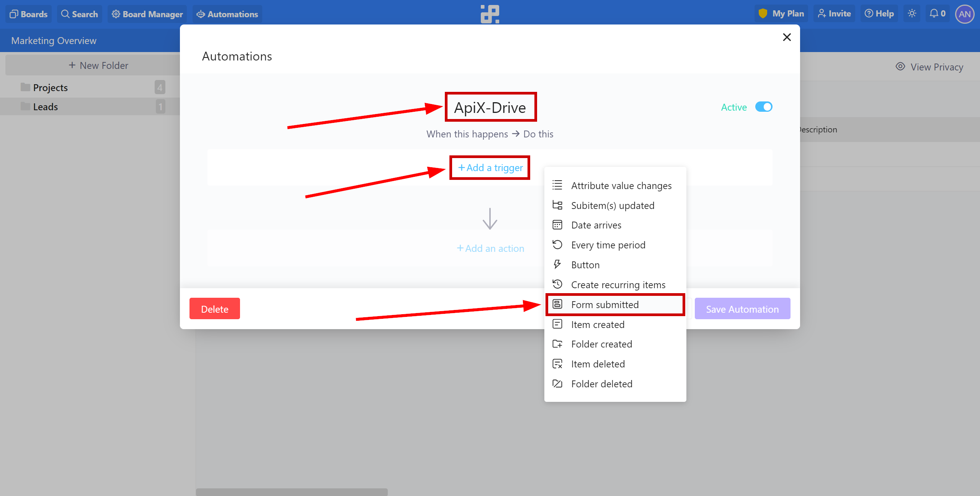Viewport: 980px width, 496px height.
Task: Click the Leads sidebar item
Action: coord(45,106)
